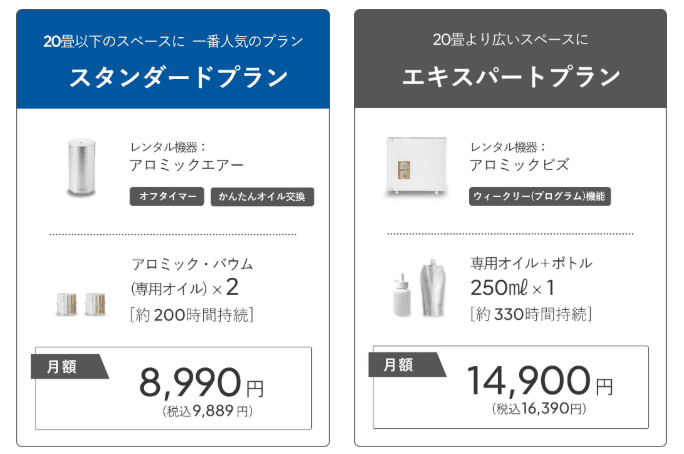684x454 pixels.
Task: Click the oil bottle and pouch image
Action: click(418, 288)
